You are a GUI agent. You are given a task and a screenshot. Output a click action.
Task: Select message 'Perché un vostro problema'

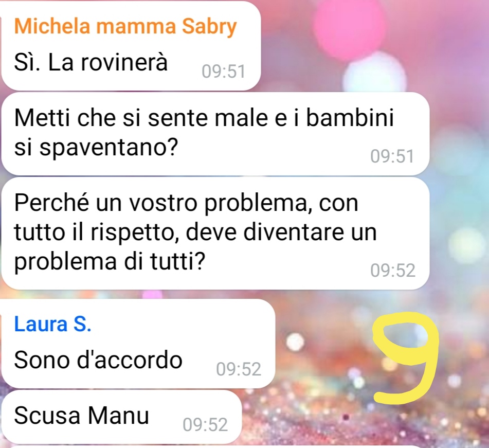[215, 233]
